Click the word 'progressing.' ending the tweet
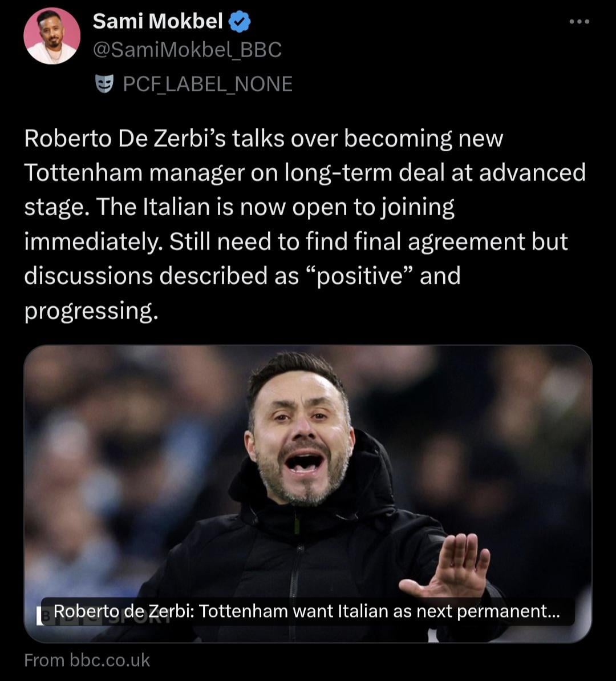Image resolution: width=616 pixels, height=681 pixels. click(x=90, y=311)
